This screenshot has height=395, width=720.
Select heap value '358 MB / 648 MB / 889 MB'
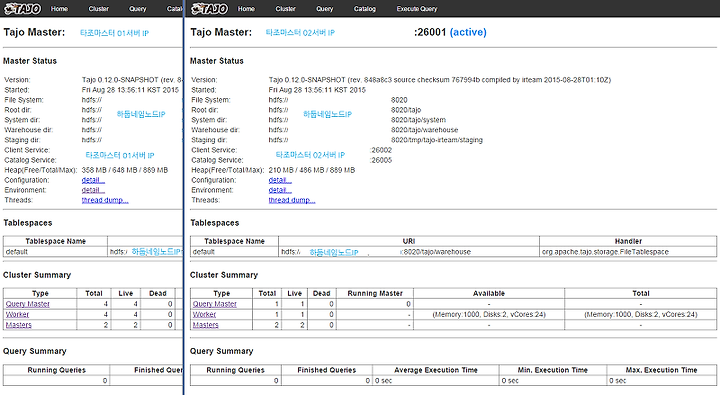[x=125, y=170]
